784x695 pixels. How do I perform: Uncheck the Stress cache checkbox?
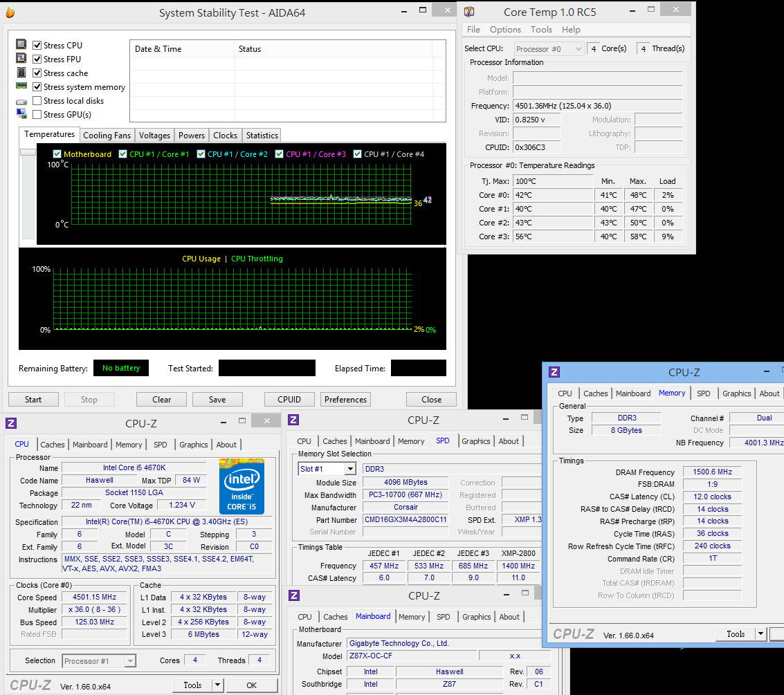pos(37,73)
